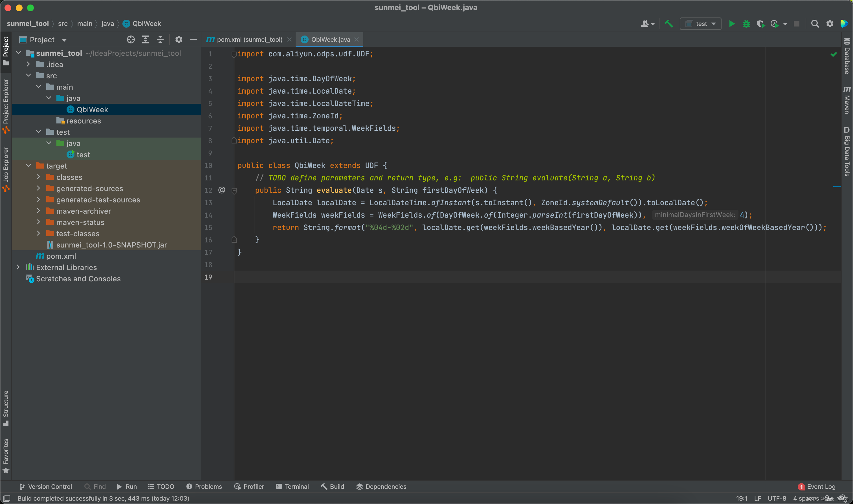
Task: Open the Profiler bottom tab
Action: coord(249,486)
